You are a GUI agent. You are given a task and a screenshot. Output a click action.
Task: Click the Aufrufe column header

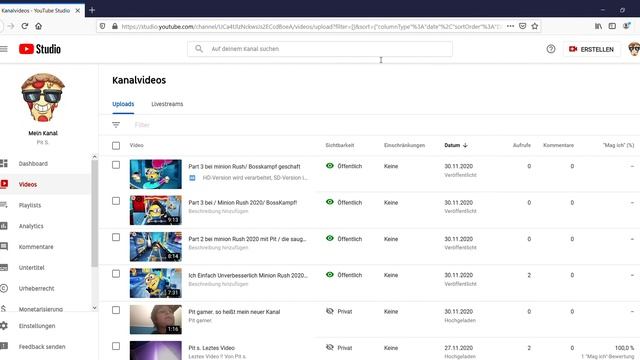[522, 145]
